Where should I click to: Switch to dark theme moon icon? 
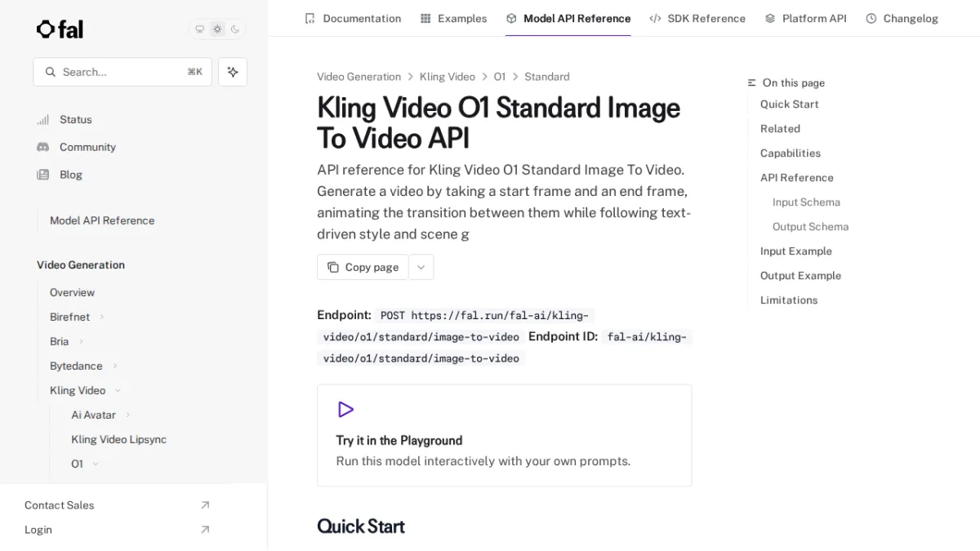pos(235,29)
